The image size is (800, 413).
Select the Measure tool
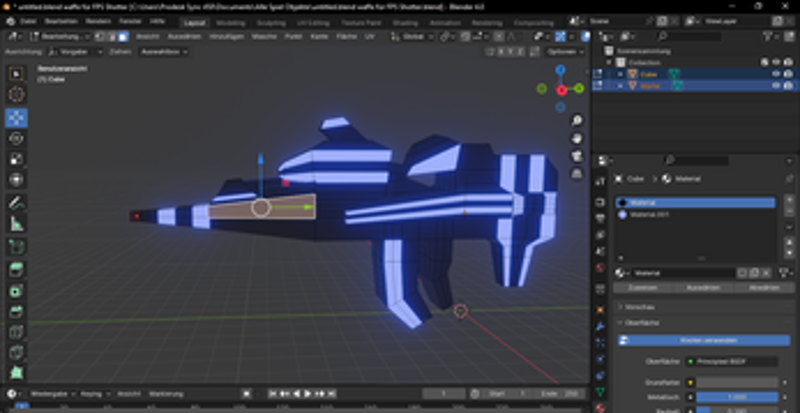click(16, 224)
